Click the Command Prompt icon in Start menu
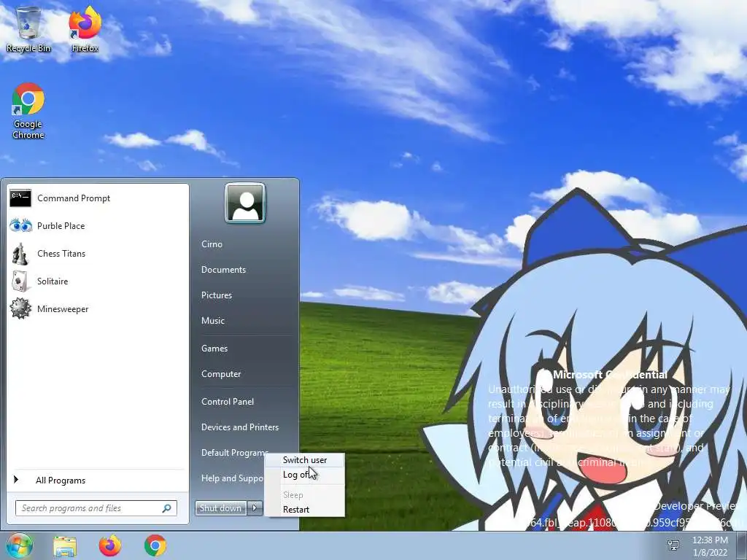 click(x=20, y=198)
